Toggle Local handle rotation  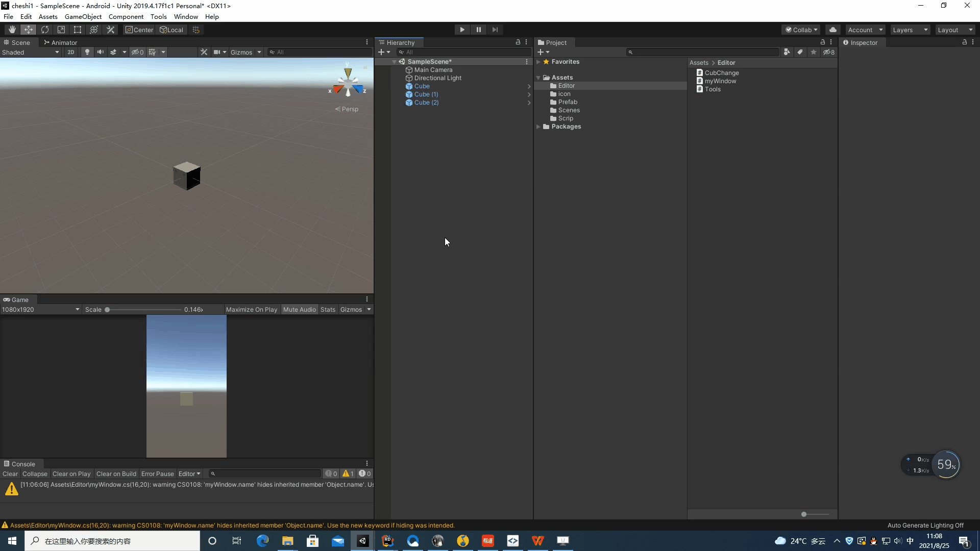[x=171, y=30]
